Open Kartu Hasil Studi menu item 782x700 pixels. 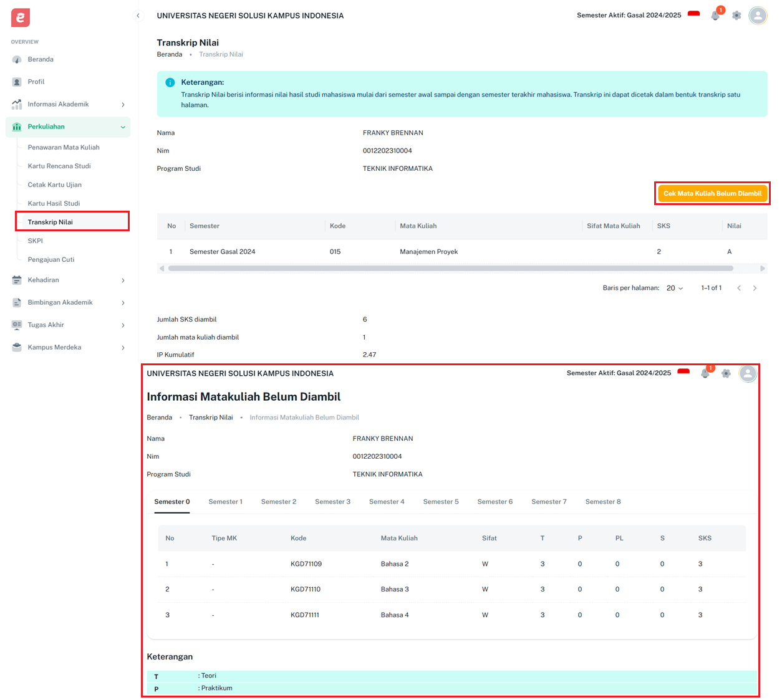[54, 204]
